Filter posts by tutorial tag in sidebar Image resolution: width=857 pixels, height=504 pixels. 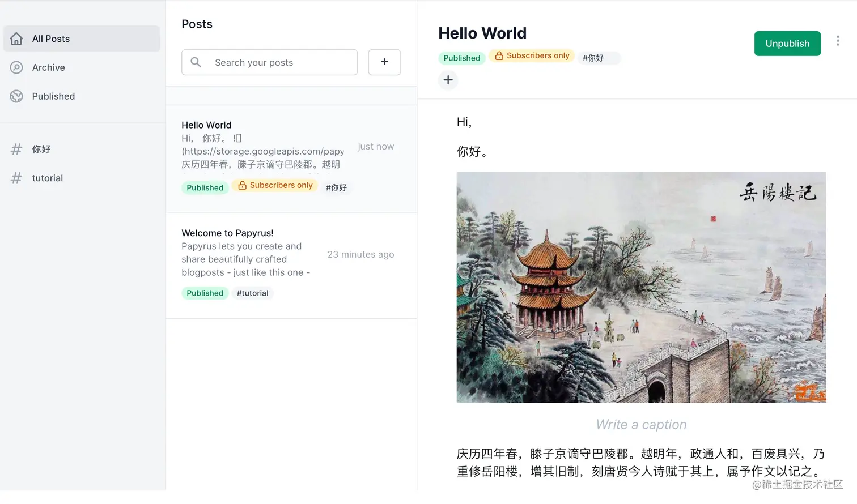click(x=82, y=178)
